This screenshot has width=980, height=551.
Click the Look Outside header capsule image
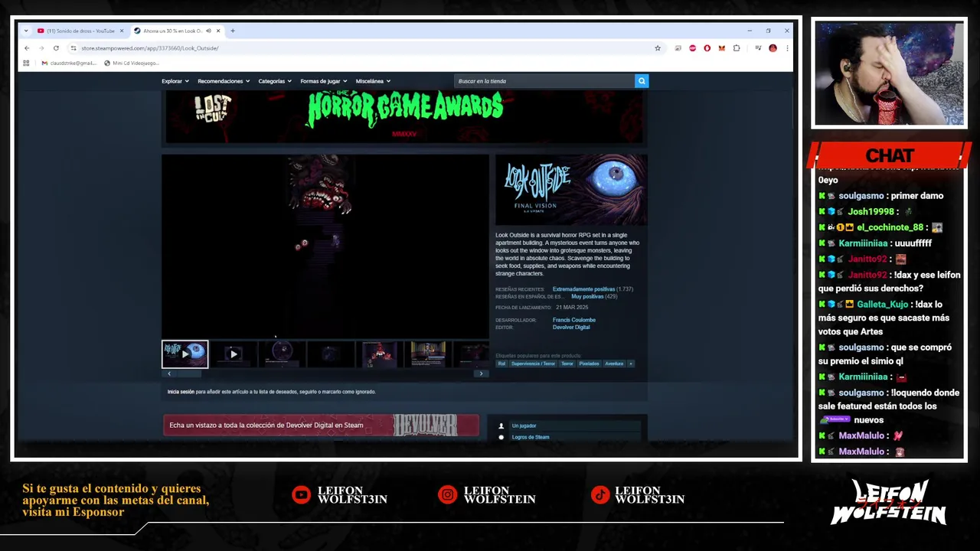coord(571,190)
